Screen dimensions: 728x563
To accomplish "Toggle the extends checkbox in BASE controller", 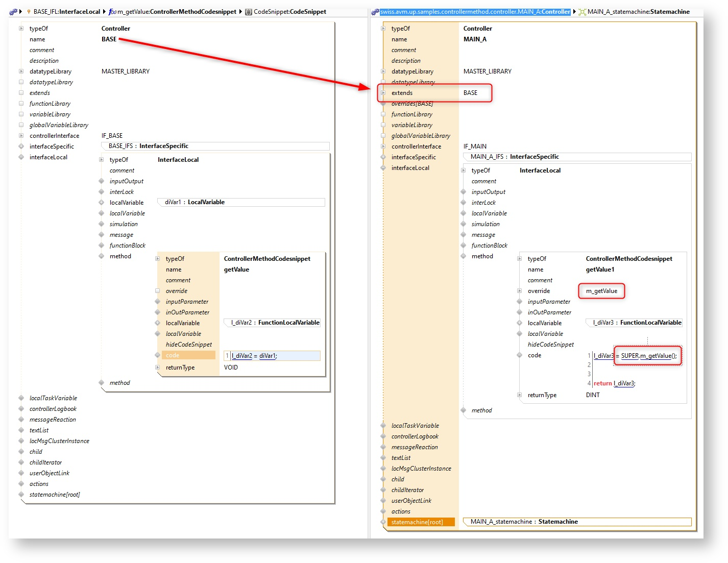I will [x=21, y=93].
